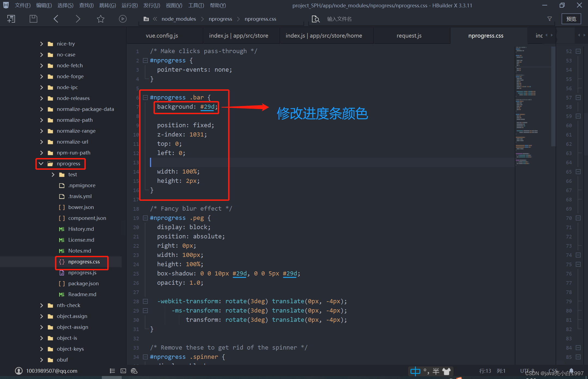Go back with the left arrow icon
Image resolution: width=588 pixels, height=379 pixels.
(x=56, y=19)
